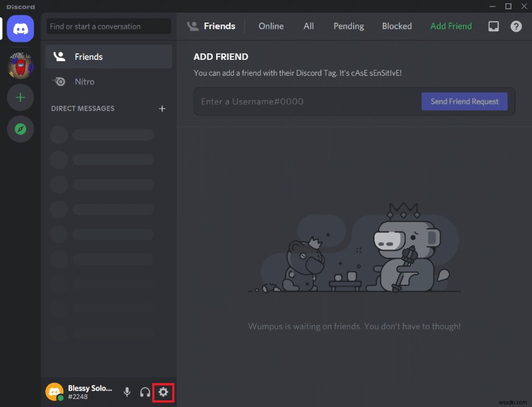The width and height of the screenshot is (532, 407).
Task: Click the Help question mark icon
Action: (517, 26)
